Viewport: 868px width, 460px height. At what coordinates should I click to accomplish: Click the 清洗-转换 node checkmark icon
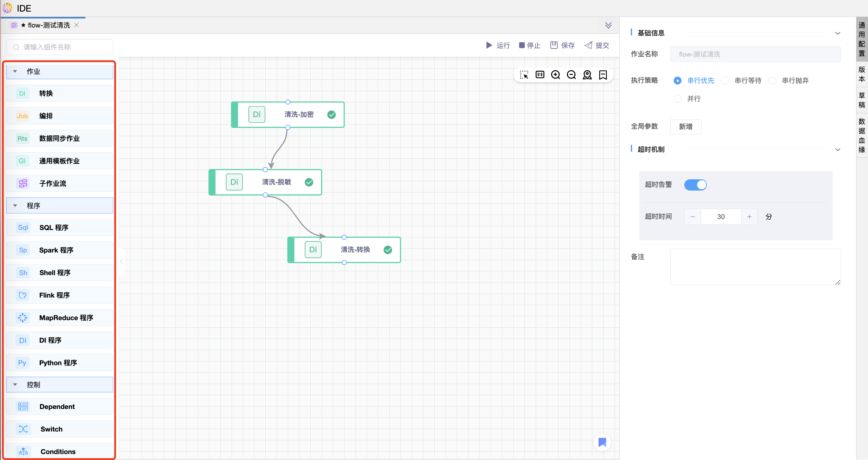(x=387, y=249)
